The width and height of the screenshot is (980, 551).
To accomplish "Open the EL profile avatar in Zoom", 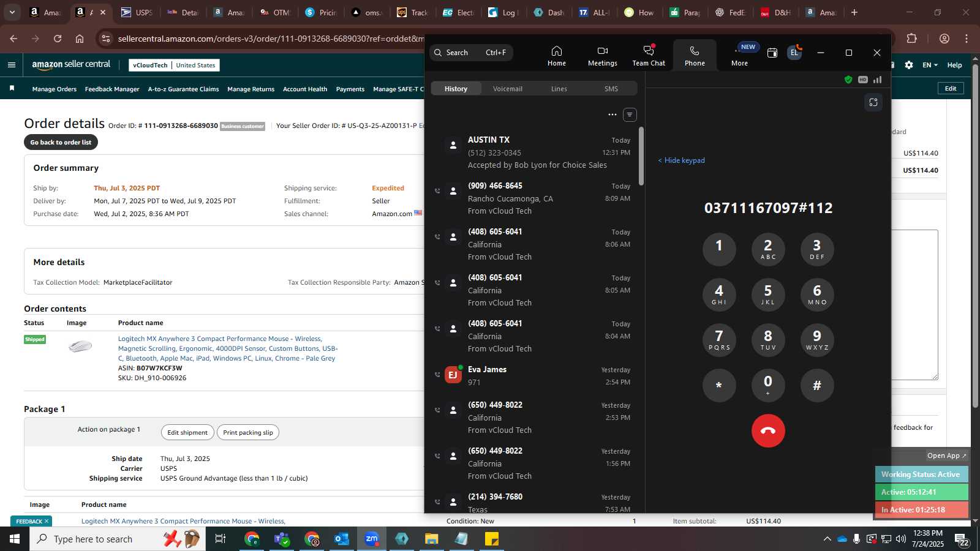I will [x=794, y=53].
